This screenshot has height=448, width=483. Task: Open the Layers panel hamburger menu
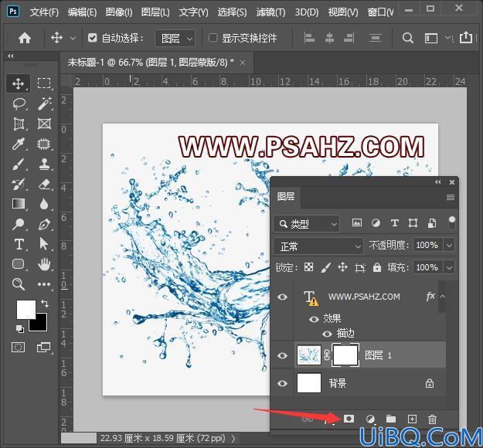[451, 198]
